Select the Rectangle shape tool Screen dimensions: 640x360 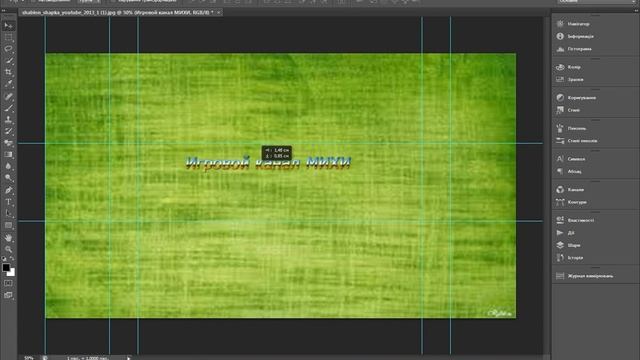(8, 225)
